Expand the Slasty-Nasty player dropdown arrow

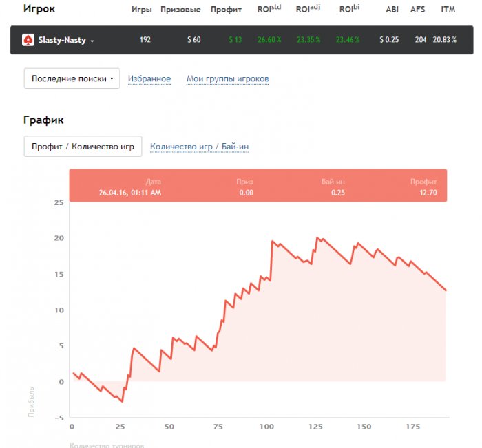click(x=92, y=41)
